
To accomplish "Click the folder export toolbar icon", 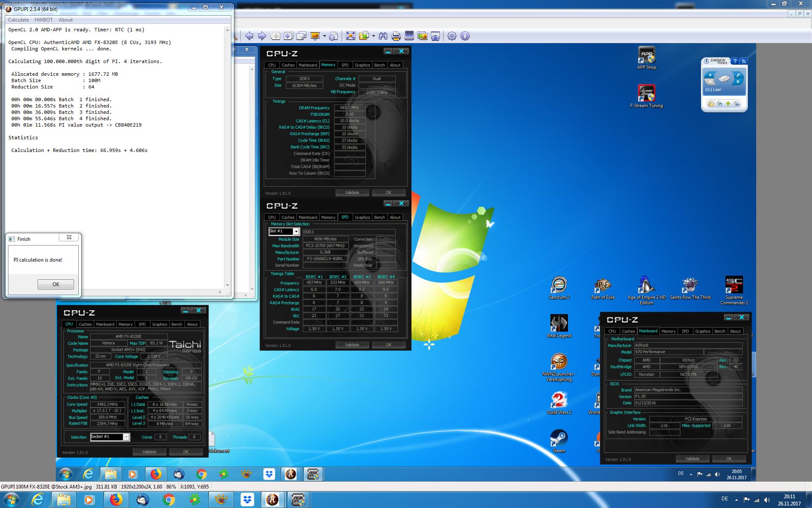I will pyautogui.click(x=364, y=36).
